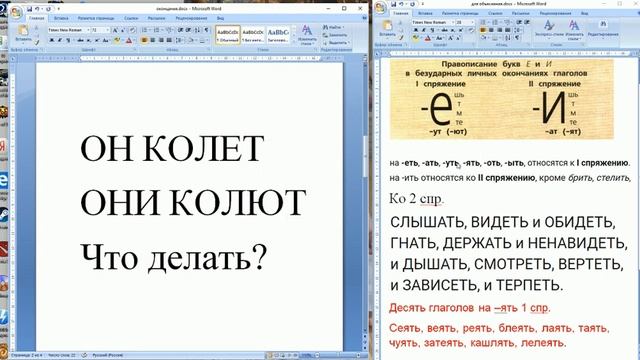
Task: Apply Заголовок heading style in left window
Action: pyautogui.click(x=278, y=35)
